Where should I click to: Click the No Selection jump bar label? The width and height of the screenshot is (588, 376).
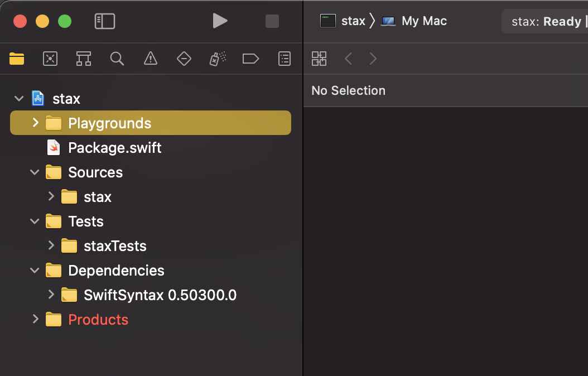pos(348,90)
